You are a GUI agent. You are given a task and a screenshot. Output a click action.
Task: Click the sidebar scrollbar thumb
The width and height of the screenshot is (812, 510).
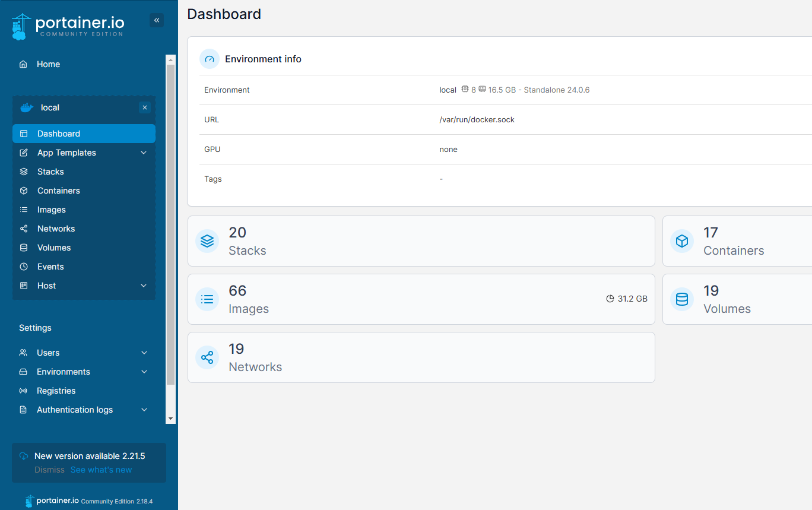[x=171, y=225]
